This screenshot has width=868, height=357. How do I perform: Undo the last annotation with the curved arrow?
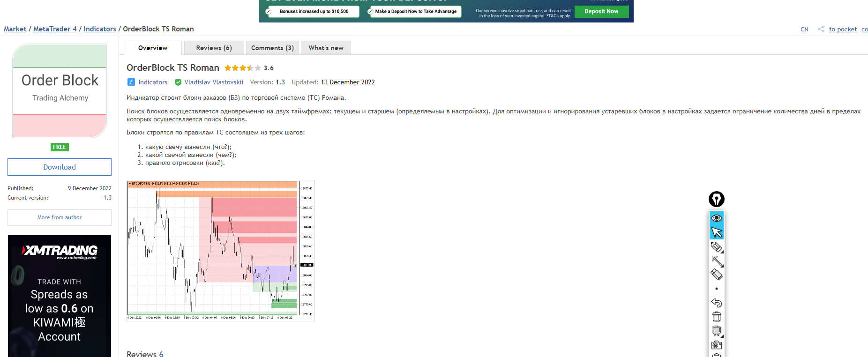pos(717,303)
